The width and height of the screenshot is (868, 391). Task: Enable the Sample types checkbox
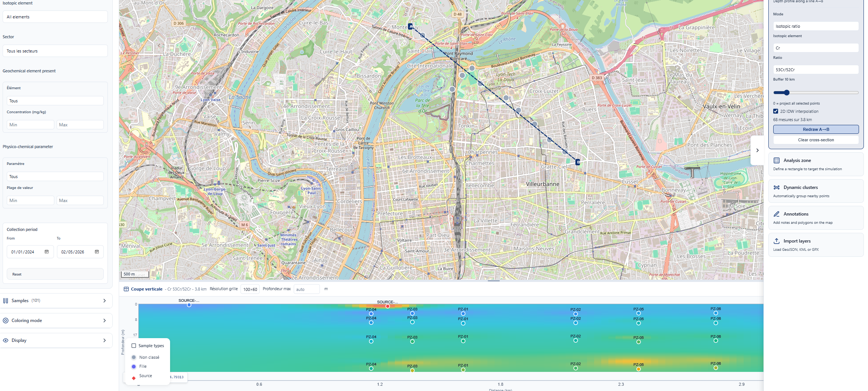[134, 346]
